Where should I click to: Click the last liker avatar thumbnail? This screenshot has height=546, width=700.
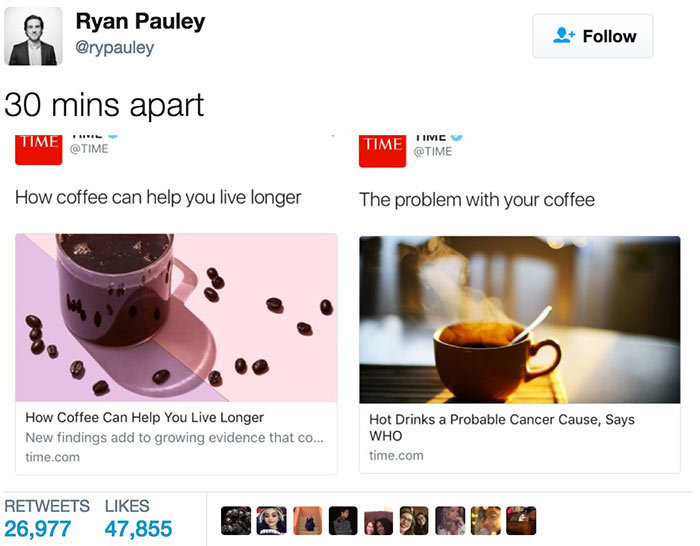point(521,521)
